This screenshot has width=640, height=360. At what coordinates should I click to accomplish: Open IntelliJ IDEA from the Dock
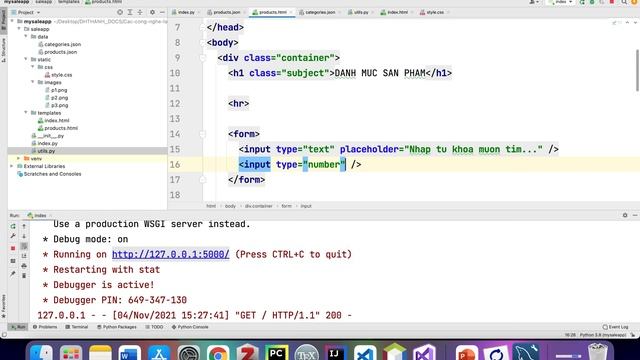coord(336,353)
